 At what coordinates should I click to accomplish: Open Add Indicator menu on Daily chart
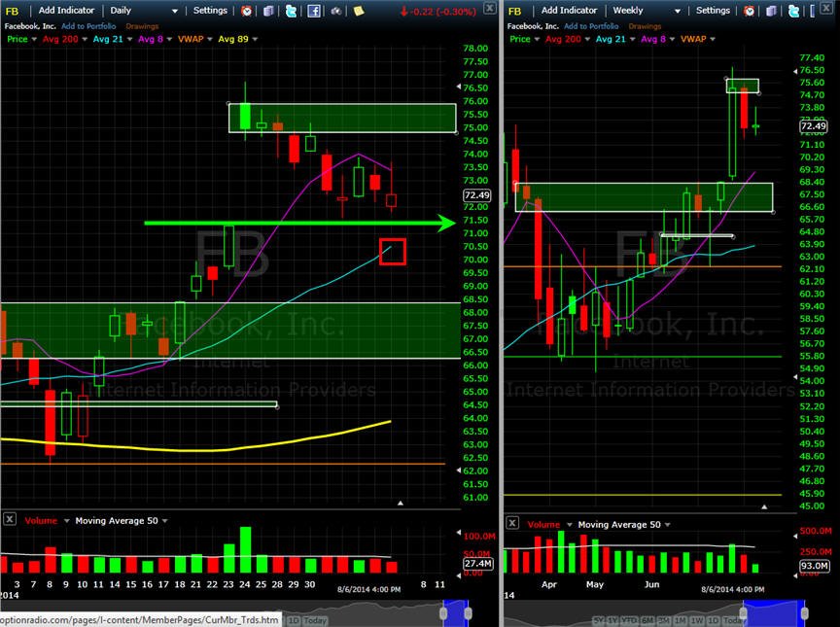pyautogui.click(x=66, y=10)
